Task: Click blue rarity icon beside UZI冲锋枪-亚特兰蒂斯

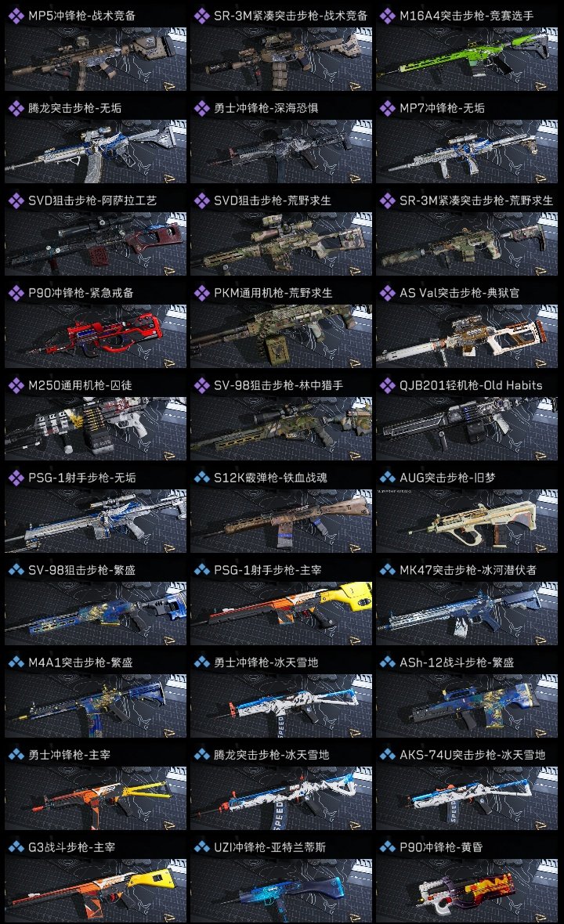Action: point(201,846)
